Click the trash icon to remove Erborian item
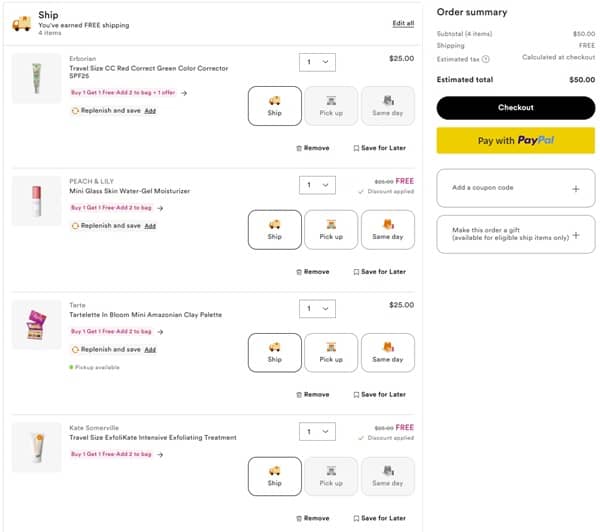 pyautogui.click(x=298, y=148)
